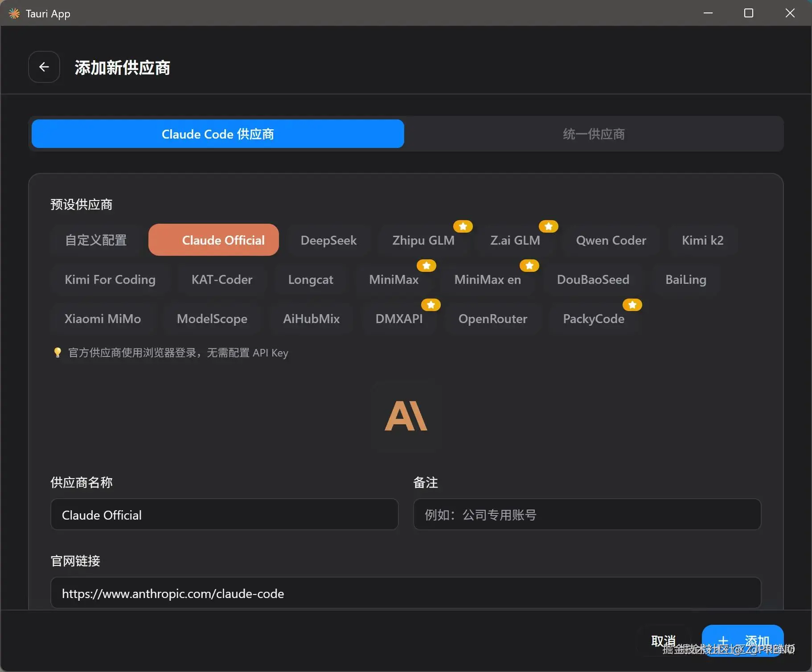Click the Tauri App title bar icon

click(x=14, y=13)
